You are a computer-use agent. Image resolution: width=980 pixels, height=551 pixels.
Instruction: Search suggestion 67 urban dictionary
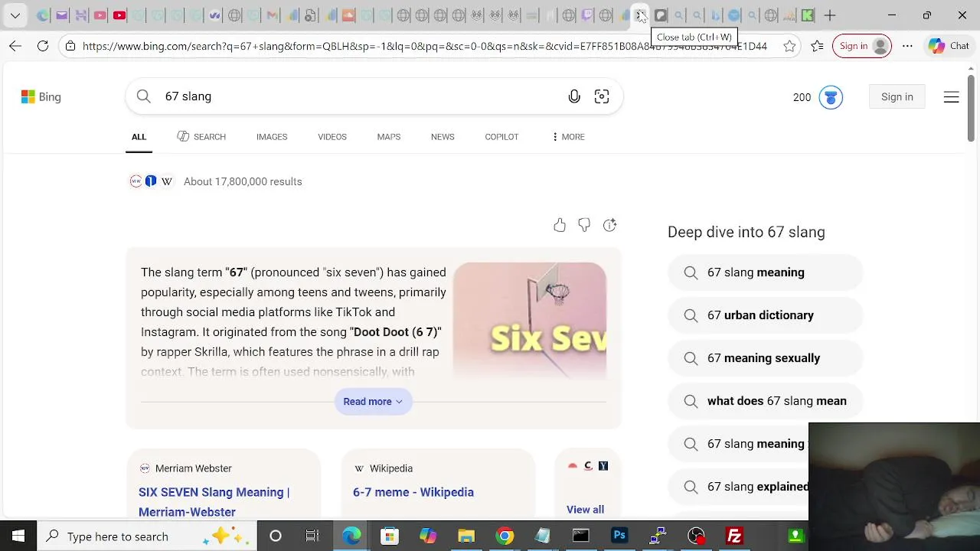765,315
